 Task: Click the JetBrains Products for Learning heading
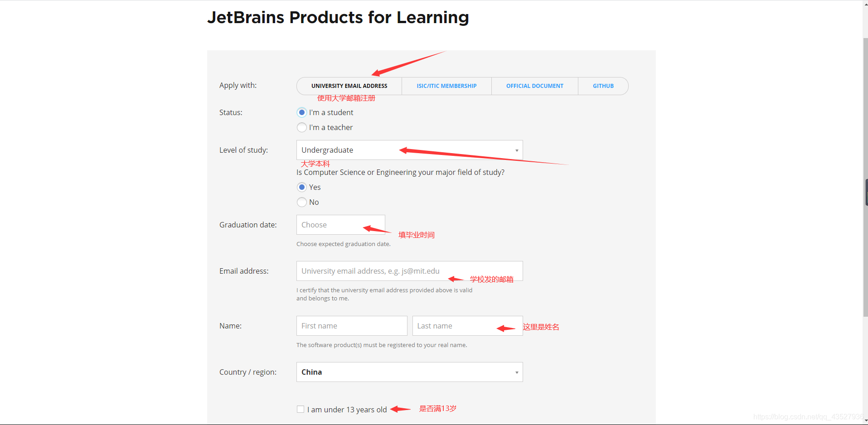(x=338, y=17)
